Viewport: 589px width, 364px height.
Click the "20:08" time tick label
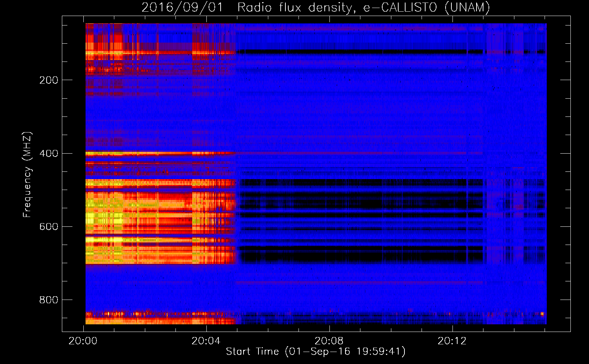pos(329,341)
